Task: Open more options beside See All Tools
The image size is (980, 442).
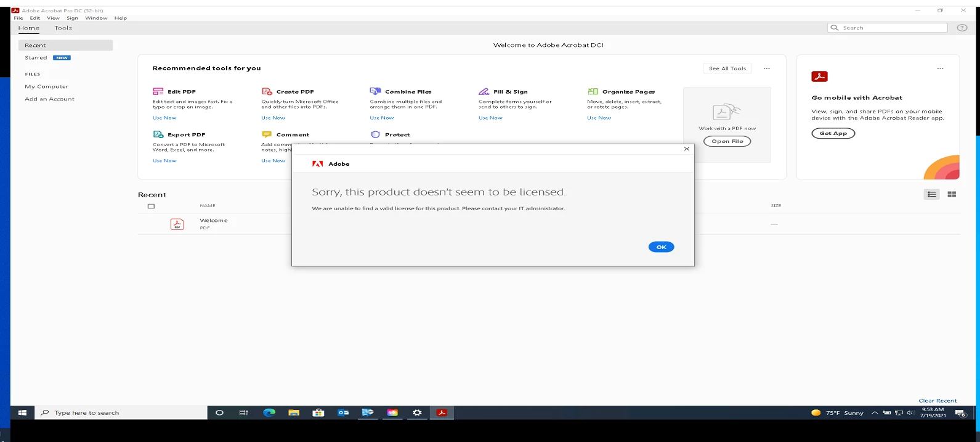Action: (767, 68)
